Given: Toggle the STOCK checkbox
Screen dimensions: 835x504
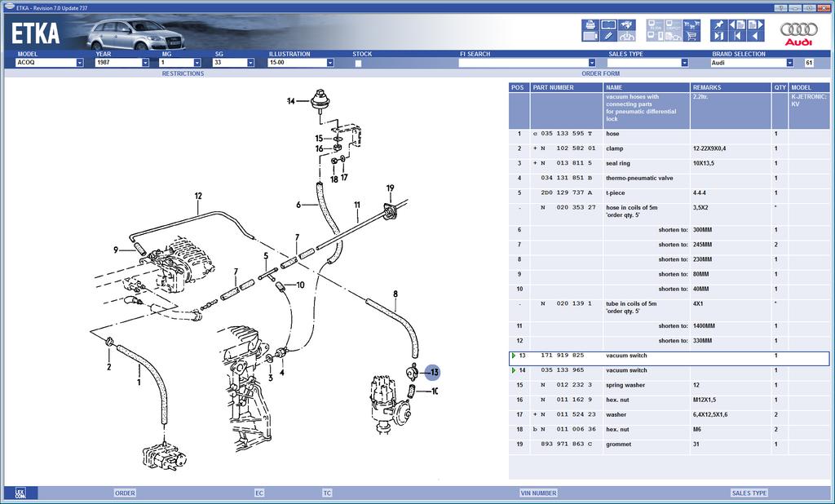Looking at the screenshot, I should click(358, 63).
